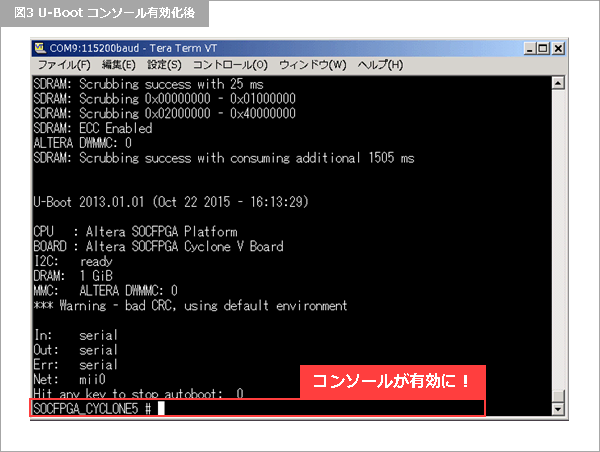The image size is (600, 452).
Task: Open the ヘルプ(H) menu
Action: (x=380, y=65)
